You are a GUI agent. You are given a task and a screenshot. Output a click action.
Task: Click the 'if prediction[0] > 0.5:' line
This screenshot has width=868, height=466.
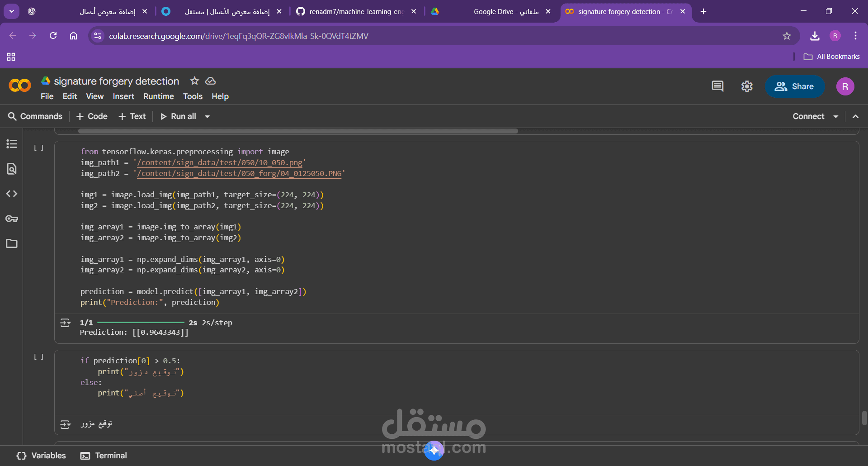coord(130,361)
